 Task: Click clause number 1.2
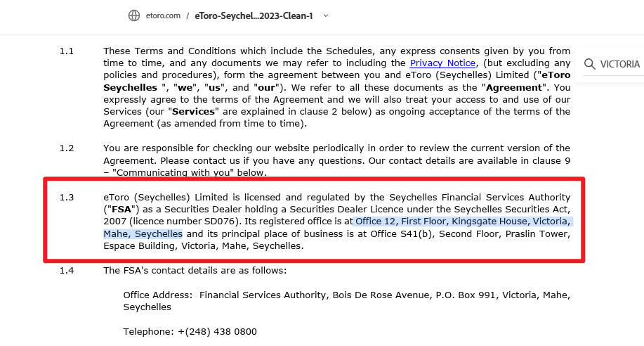67,148
